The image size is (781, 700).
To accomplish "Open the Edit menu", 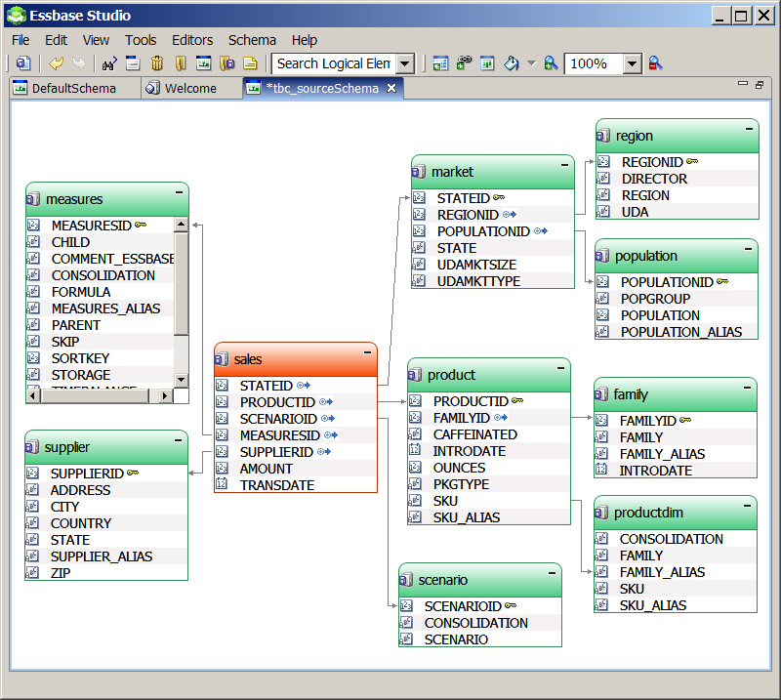I will pos(56,40).
